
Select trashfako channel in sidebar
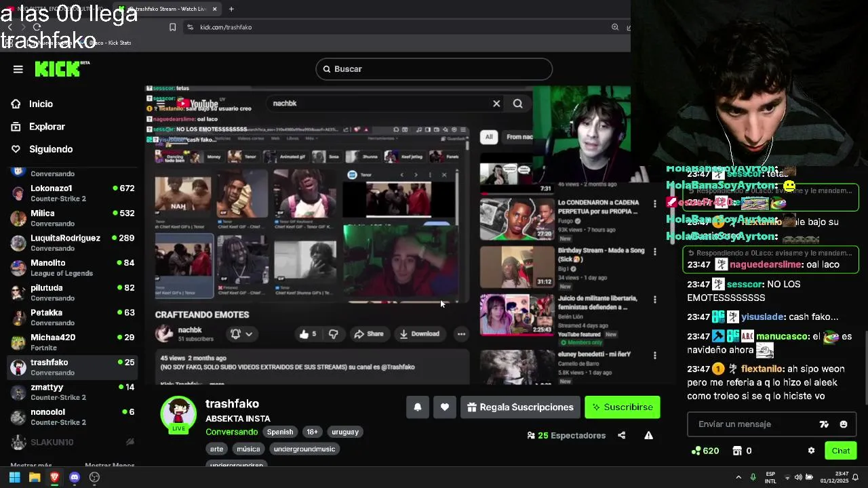click(71, 367)
